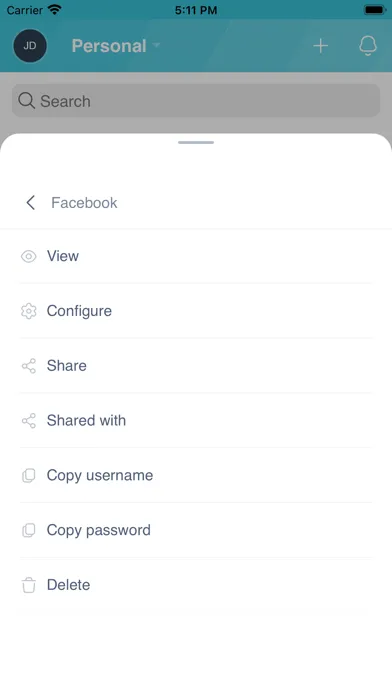Image resolution: width=392 pixels, height=696 pixels.
Task: Select Shared with option
Action: (196, 421)
